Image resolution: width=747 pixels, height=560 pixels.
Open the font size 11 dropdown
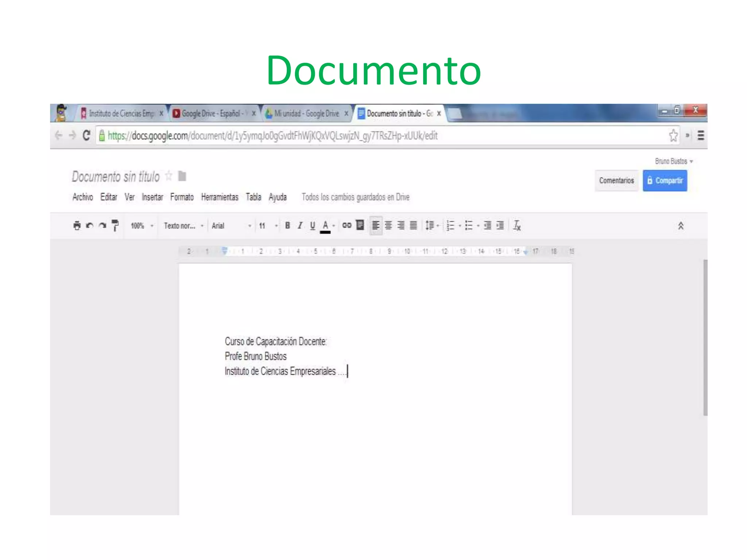coord(268,226)
